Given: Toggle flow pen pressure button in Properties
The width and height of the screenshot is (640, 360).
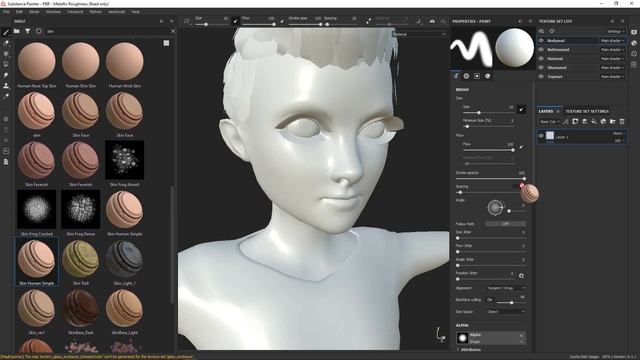Looking at the screenshot, I should pyautogui.click(x=521, y=147).
